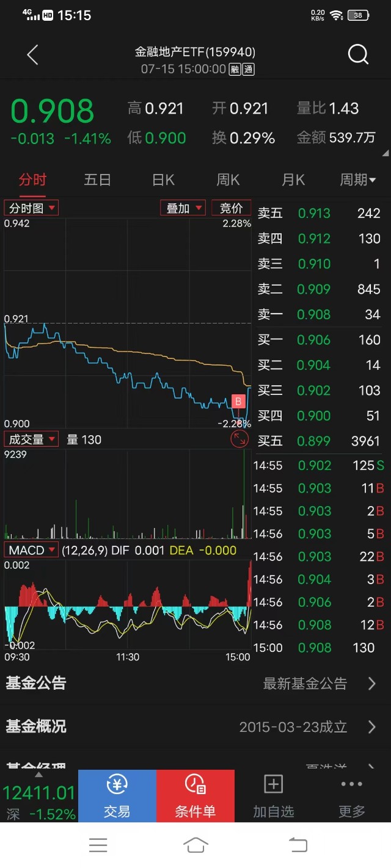
Task: Open 交易 trade button
Action: (x=117, y=796)
